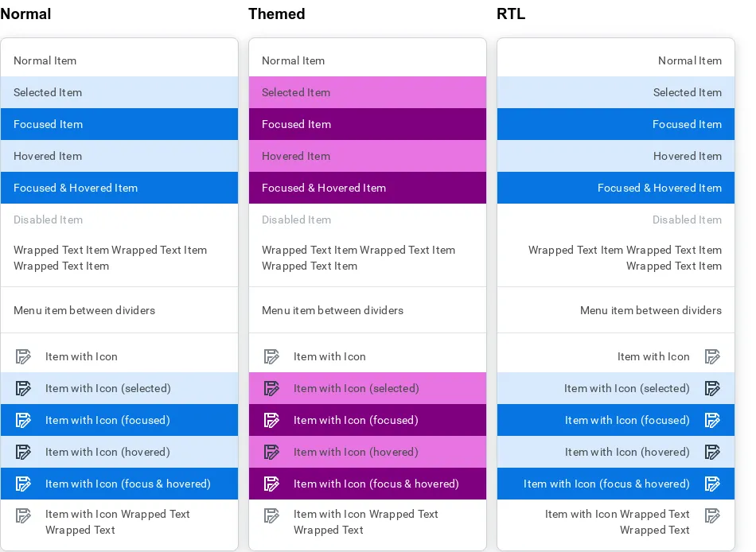Select Hovered Item in the Normal menu
This screenshot has width=756, height=552.
click(119, 156)
